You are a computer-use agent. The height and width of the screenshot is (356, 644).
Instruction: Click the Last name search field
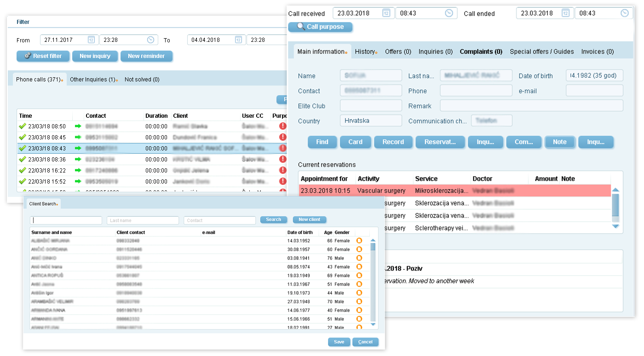(x=143, y=220)
